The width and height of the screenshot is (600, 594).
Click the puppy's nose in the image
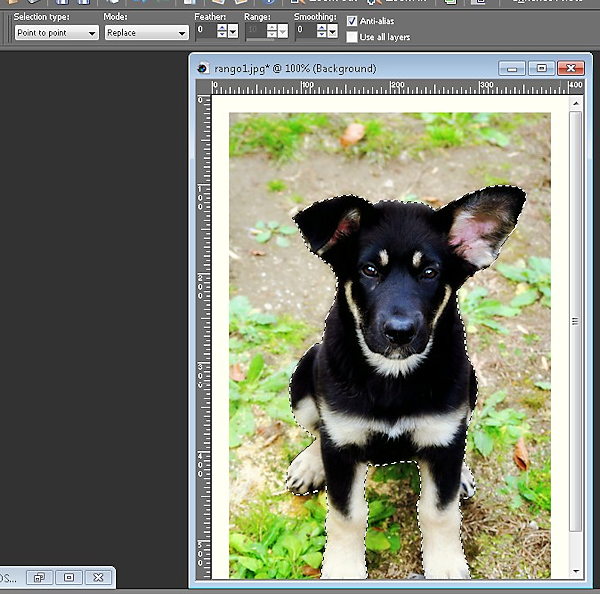(401, 328)
